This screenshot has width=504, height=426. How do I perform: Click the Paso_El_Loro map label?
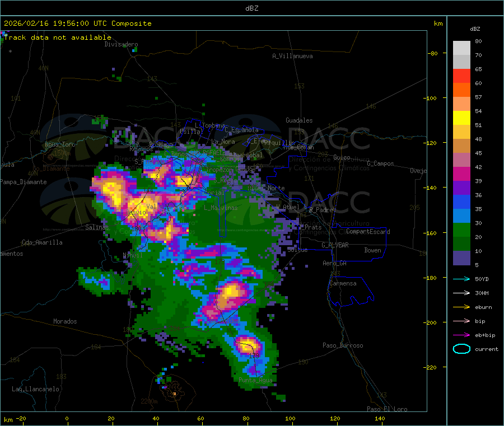387,409
